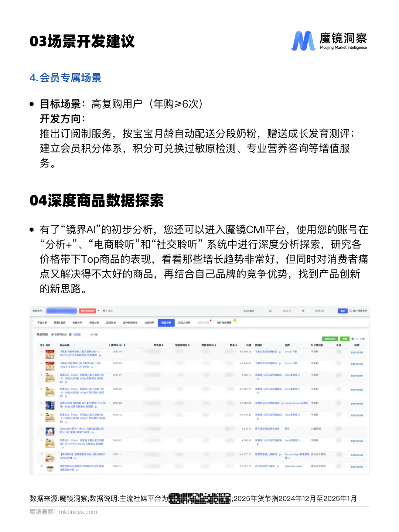The image size is (399, 532).
Task: Switch to 概要&趋势 tab
Action: pyautogui.click(x=59, y=323)
